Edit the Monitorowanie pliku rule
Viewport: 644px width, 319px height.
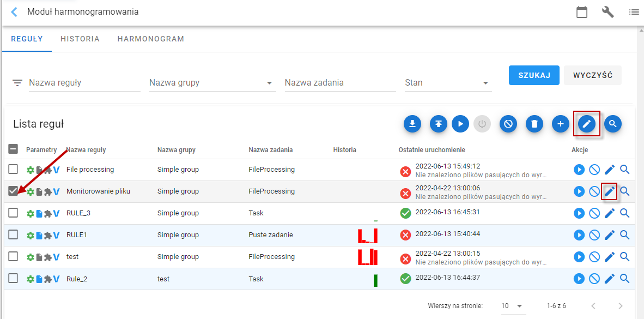point(610,191)
